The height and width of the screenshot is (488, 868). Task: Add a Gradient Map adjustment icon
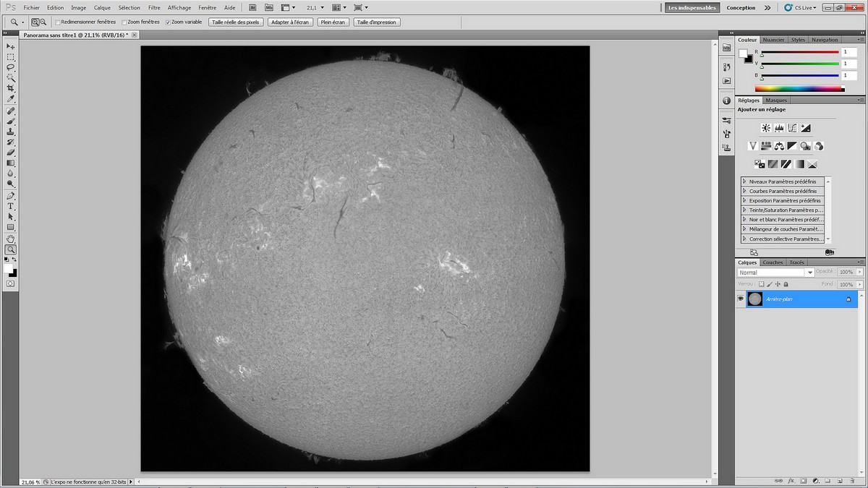click(799, 164)
